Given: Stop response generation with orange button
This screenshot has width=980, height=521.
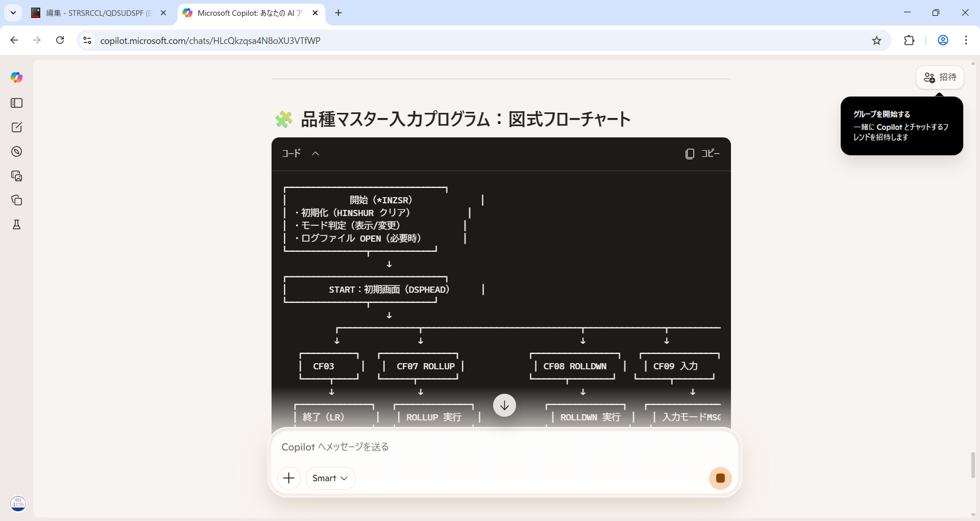Looking at the screenshot, I should 720,478.
